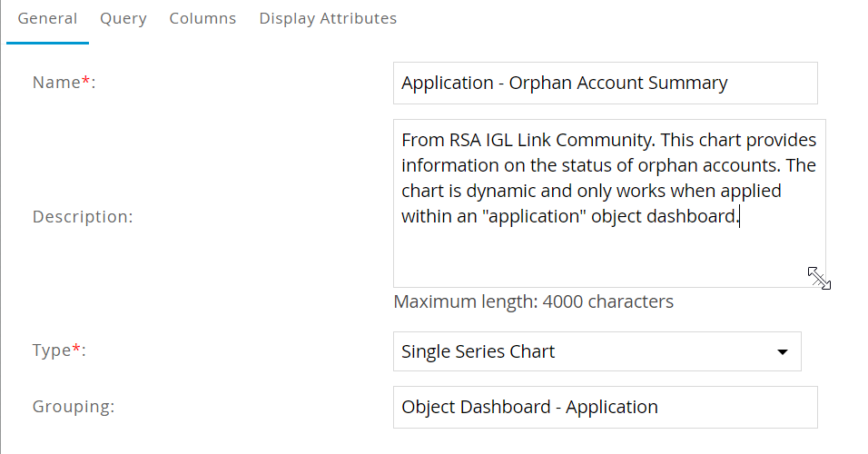Click the Type field label
This screenshot has height=454, width=868.
(51, 351)
